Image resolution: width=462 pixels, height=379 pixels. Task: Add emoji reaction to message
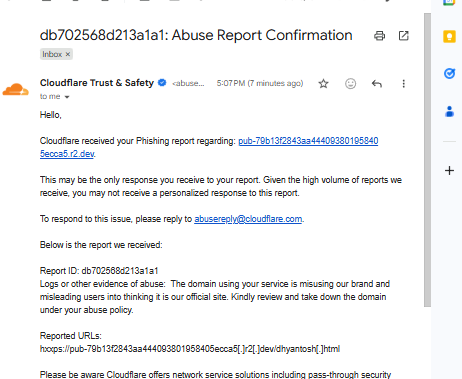point(350,83)
